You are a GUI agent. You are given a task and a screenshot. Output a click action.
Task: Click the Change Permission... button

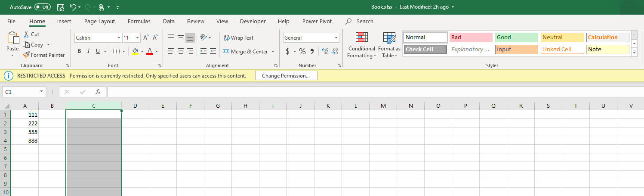pos(286,75)
